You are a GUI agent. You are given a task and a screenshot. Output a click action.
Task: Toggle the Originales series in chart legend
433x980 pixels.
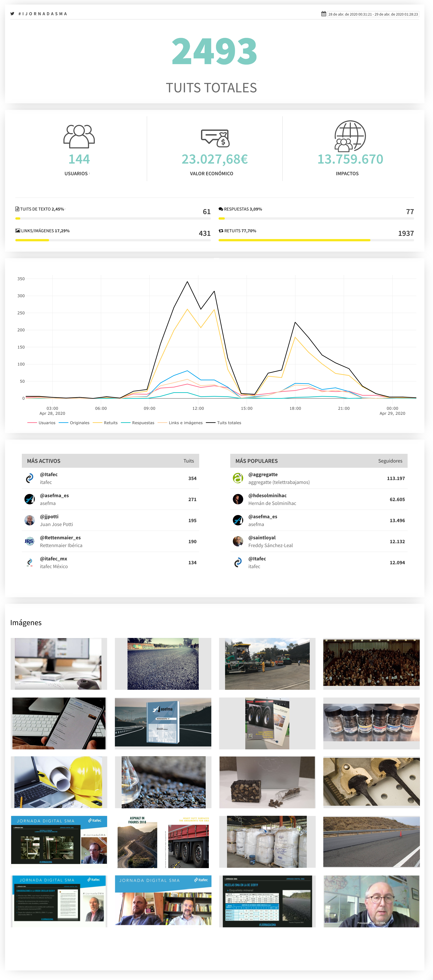pos(74,423)
